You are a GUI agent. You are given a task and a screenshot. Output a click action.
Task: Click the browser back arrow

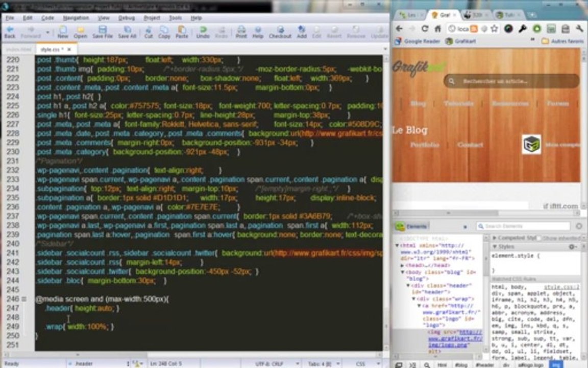point(399,29)
